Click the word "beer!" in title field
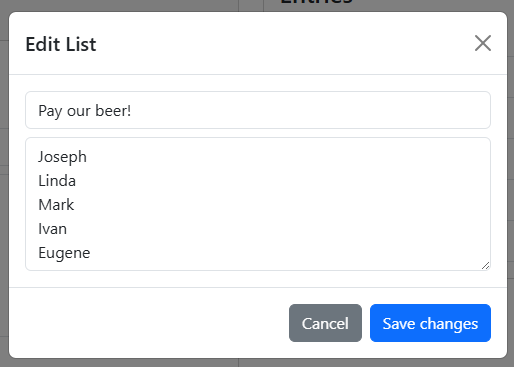The image size is (514, 367). click(x=113, y=110)
